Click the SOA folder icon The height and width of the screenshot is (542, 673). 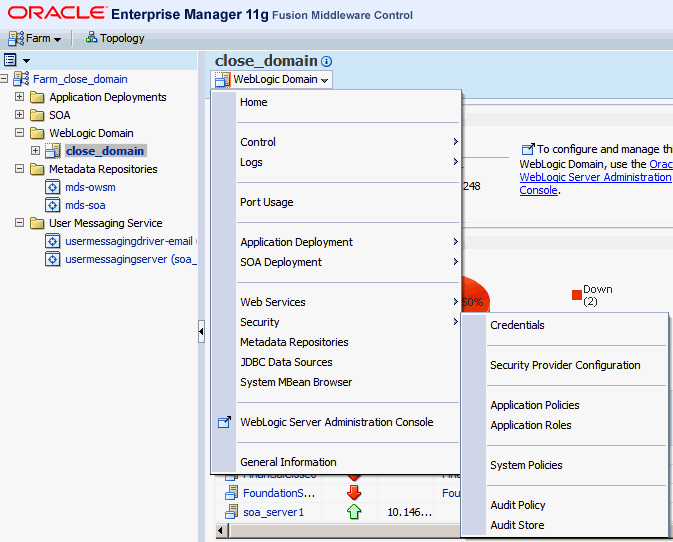(x=37, y=115)
